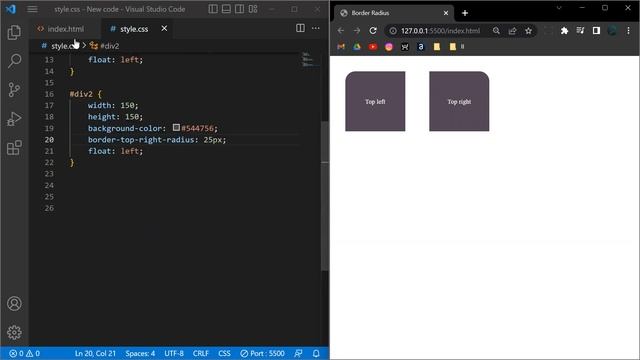Open the browser three-dot menu
This screenshot has width=640, height=360.
pos(629,31)
